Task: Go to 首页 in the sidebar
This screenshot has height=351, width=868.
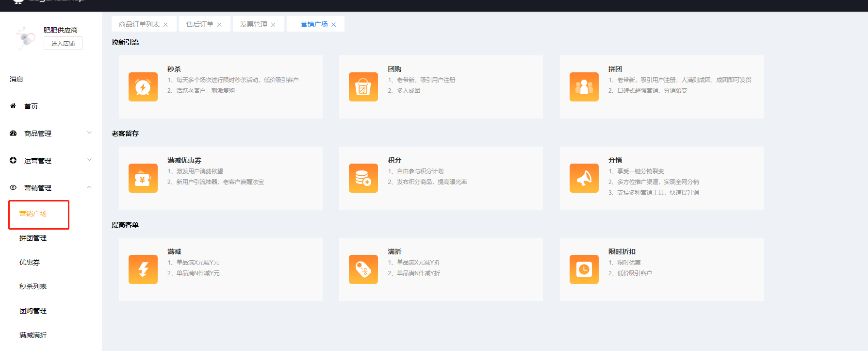Action: coord(31,106)
